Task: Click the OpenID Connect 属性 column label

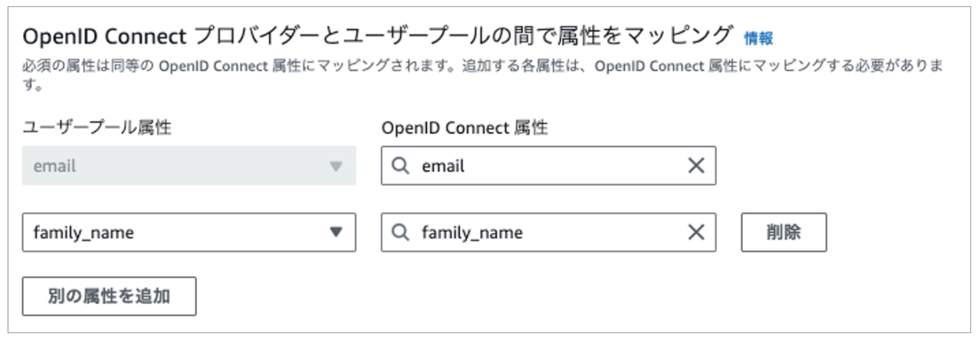Action: (465, 128)
